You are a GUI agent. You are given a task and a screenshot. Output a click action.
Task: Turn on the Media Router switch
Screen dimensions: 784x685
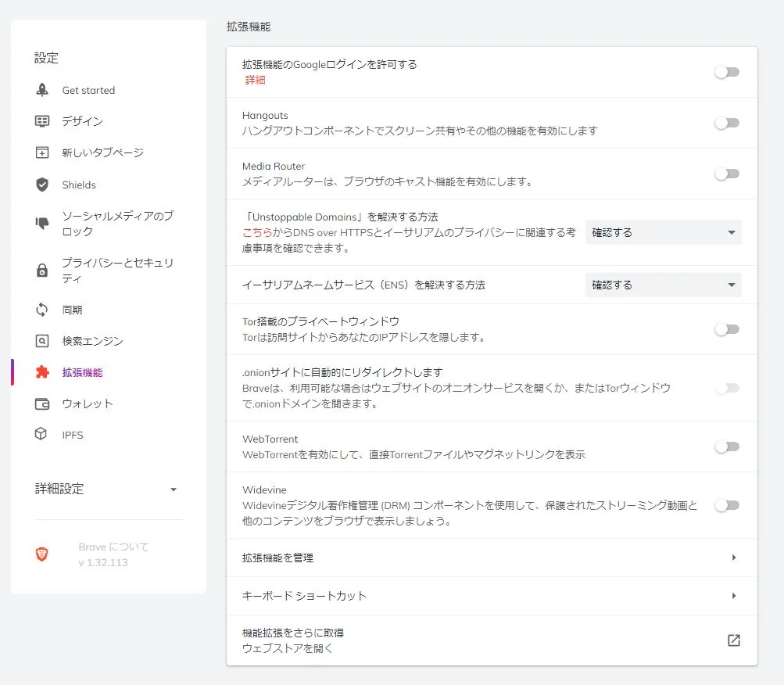tap(726, 174)
